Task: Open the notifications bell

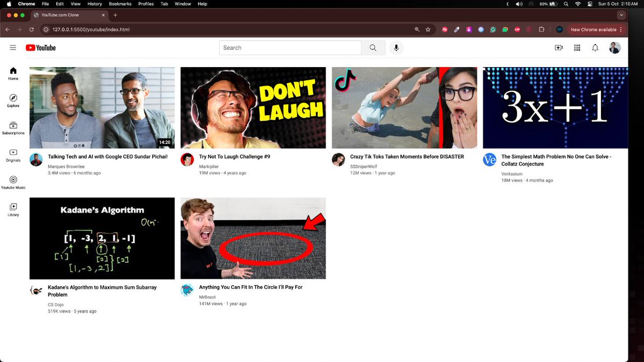Action: coord(595,48)
